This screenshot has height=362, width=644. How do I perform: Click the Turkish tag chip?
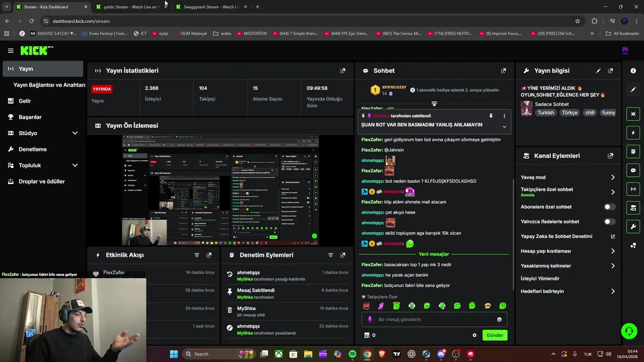[x=545, y=113]
